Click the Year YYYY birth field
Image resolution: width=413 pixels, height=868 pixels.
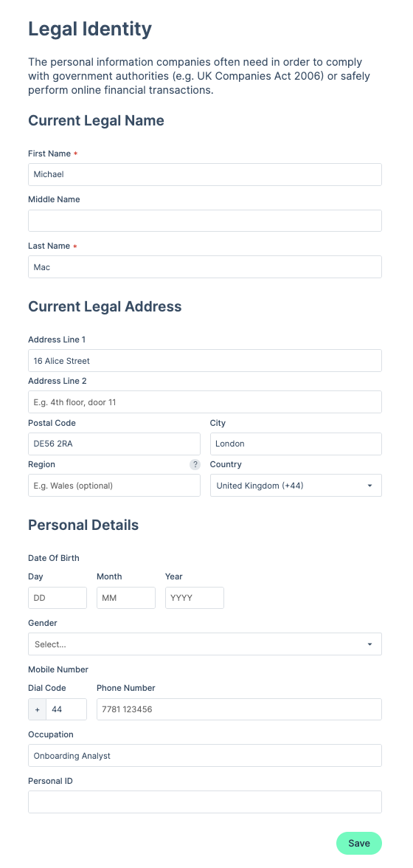click(x=195, y=598)
